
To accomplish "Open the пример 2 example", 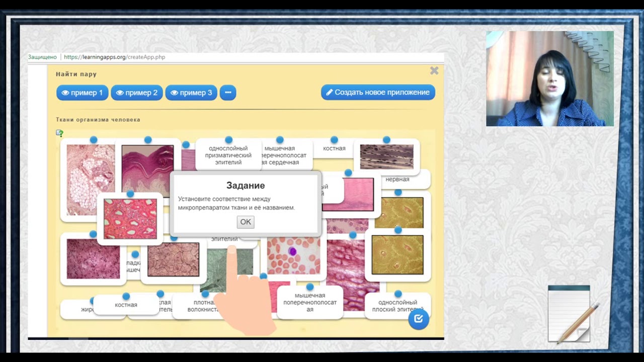I will click(137, 93).
